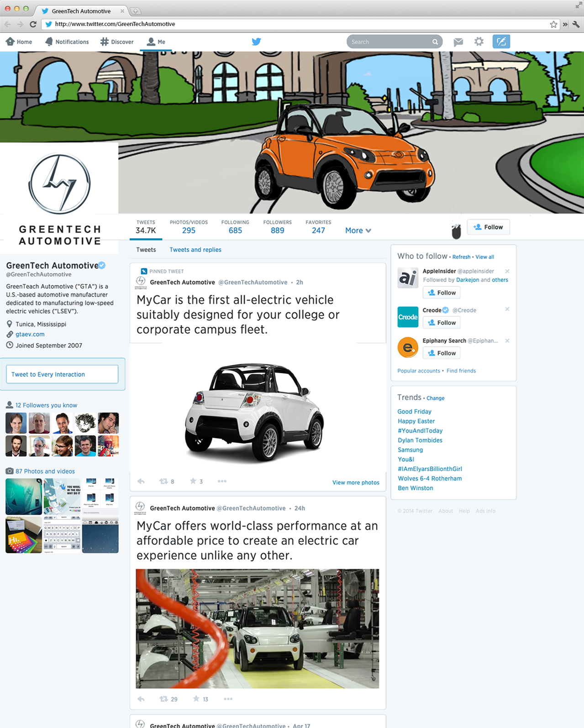The height and width of the screenshot is (728, 584).
Task: Favorite the tweet with 13 favorites
Action: [196, 698]
